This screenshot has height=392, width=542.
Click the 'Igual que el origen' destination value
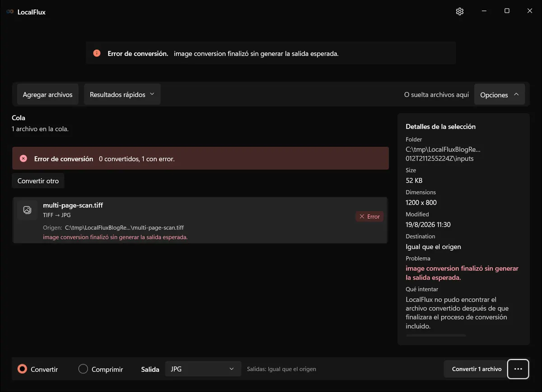(434, 247)
